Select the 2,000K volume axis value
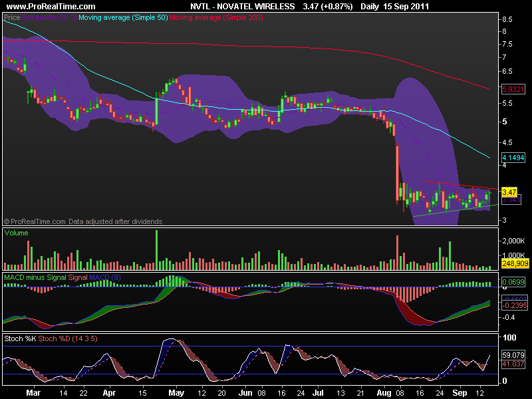 [513, 241]
